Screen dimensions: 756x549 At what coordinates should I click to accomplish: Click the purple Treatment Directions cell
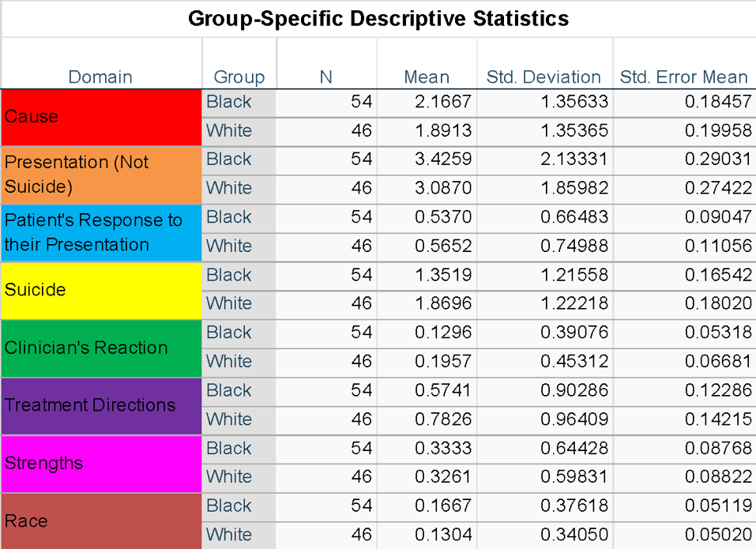101,405
